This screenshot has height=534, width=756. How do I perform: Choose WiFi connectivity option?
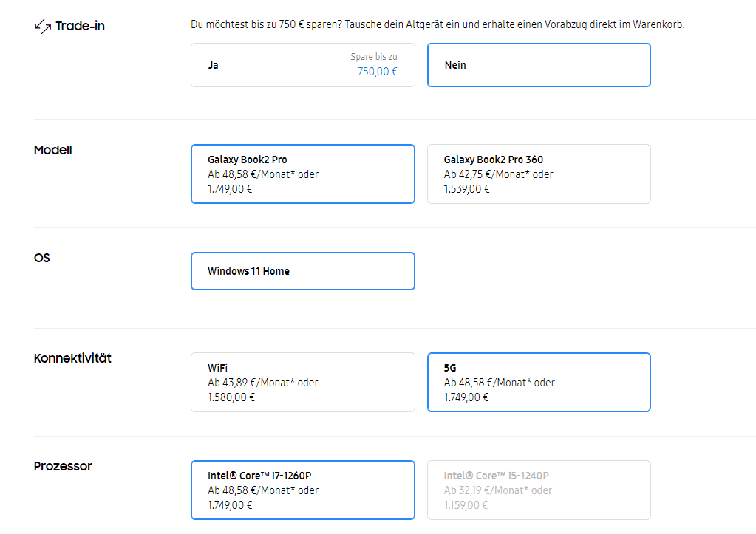point(302,382)
